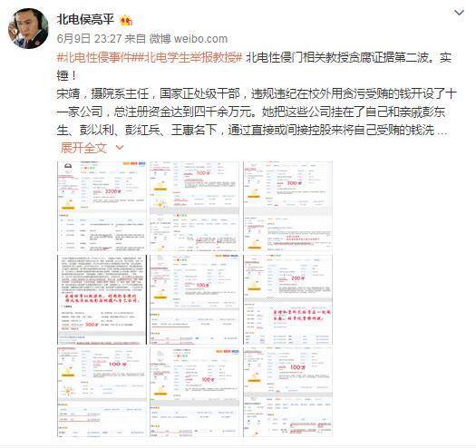Screen dimensions: 476x448
Task: Open the 6月9日 23:27 timestamp link
Action: pyautogui.click(x=89, y=39)
